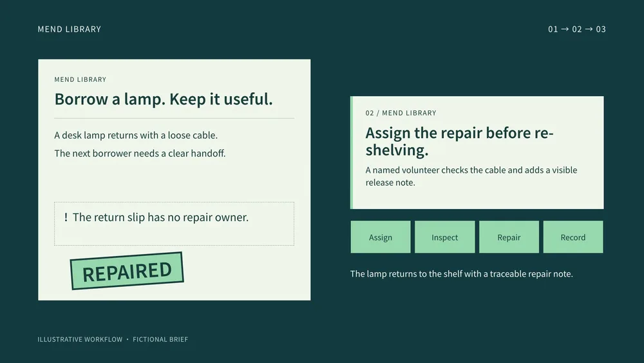The width and height of the screenshot is (644, 363).
Task: Click the MEND LIBRARY title in the header
Action: (x=70, y=29)
